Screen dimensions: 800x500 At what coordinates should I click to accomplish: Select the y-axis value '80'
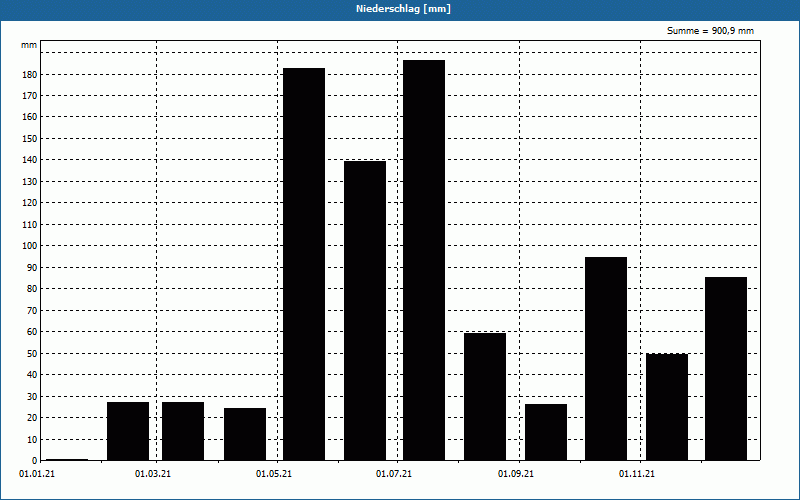[32, 289]
